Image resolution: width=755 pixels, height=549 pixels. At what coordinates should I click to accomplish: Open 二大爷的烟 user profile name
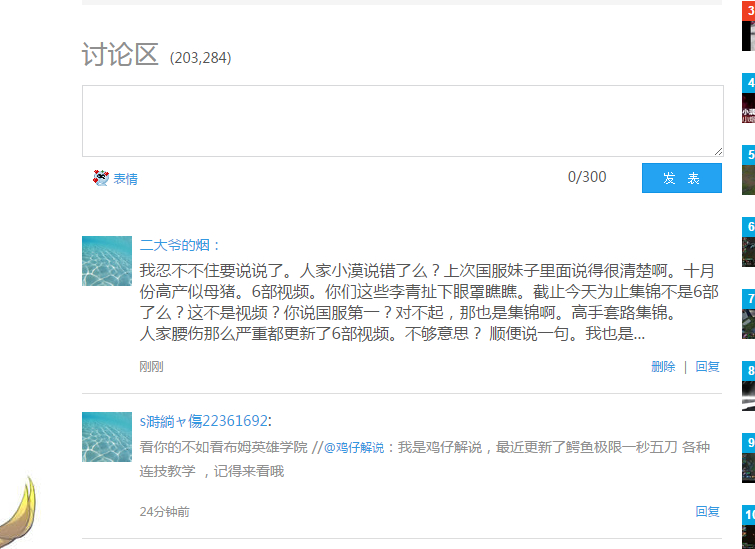point(175,245)
